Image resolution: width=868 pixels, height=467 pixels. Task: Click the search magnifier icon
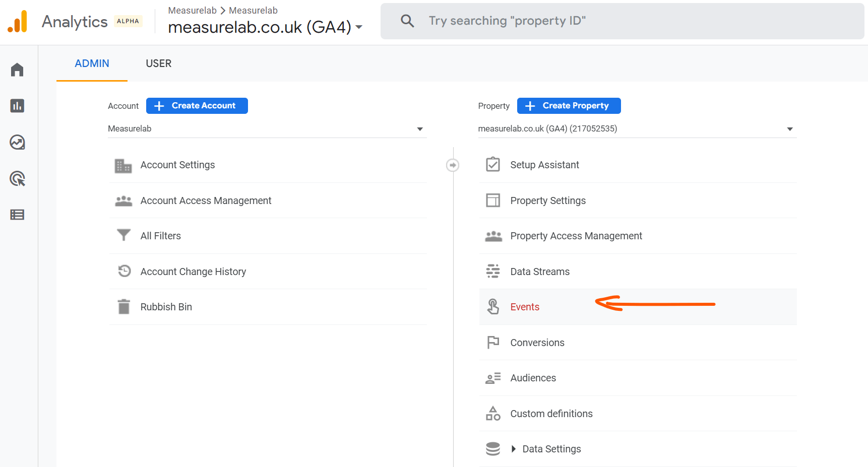point(407,21)
